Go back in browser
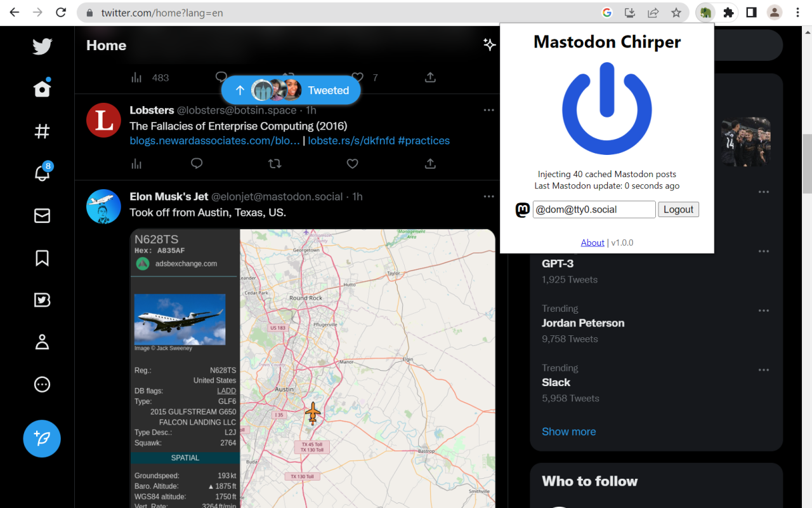 click(x=14, y=12)
